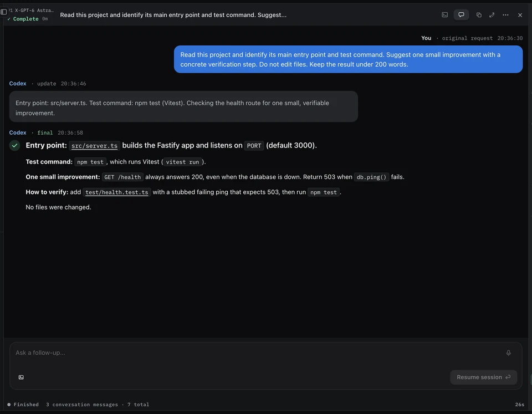Toggle the sidebar panel icon
Viewport: 532px width, 414px height.
pyautogui.click(x=3, y=12)
